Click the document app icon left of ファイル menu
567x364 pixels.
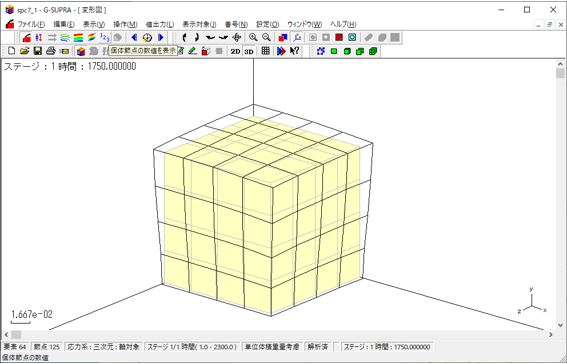point(10,24)
